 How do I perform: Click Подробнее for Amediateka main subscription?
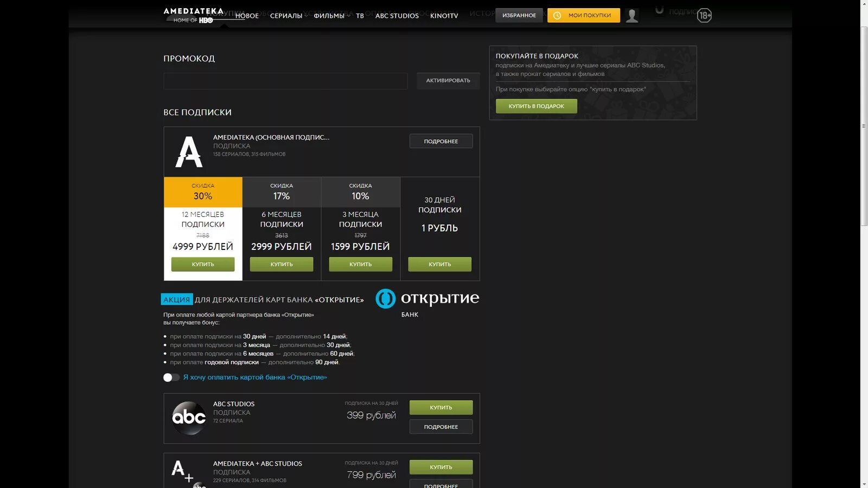tap(441, 141)
